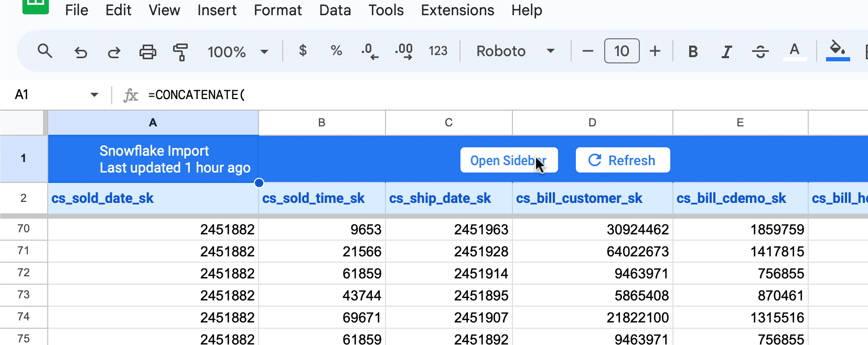868x345 pixels.
Task: Open the File menu
Action: 77,10
